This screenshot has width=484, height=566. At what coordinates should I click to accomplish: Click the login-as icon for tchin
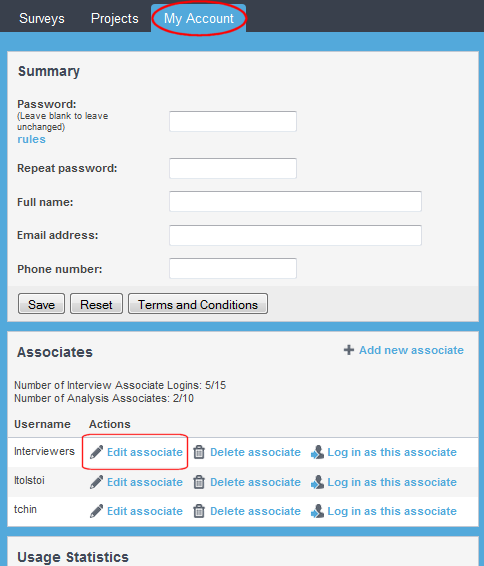click(317, 511)
